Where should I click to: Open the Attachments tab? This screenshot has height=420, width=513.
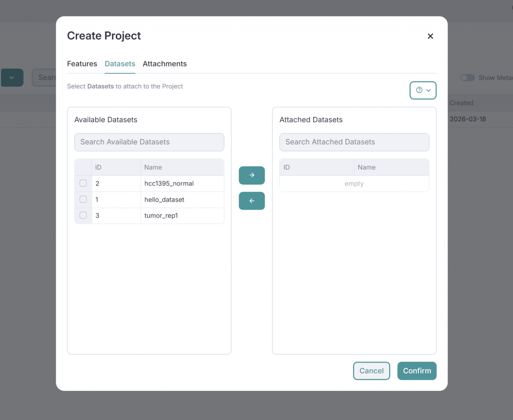pos(164,64)
